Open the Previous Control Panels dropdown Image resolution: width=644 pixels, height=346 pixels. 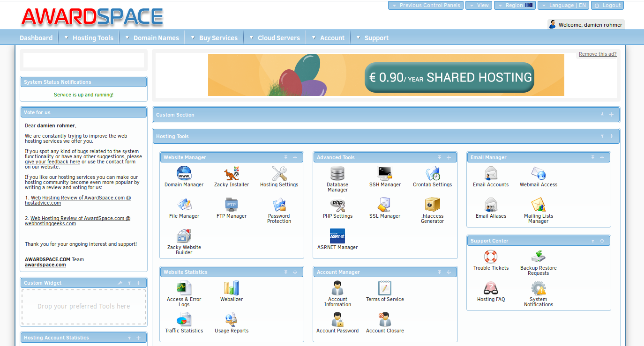click(x=426, y=6)
